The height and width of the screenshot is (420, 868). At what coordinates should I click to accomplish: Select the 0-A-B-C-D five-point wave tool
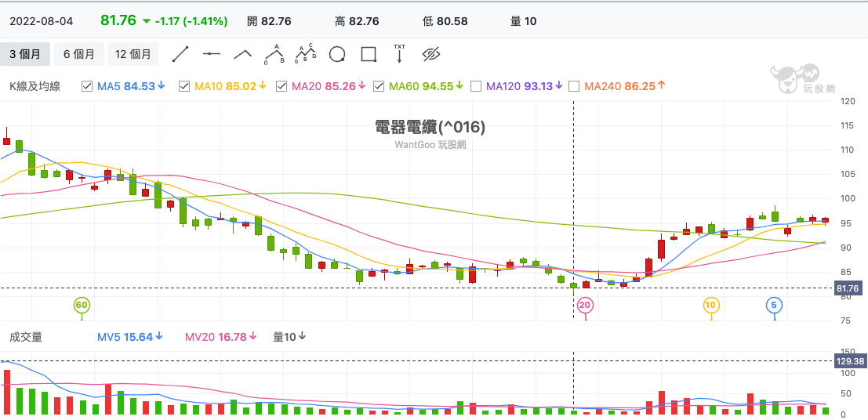point(305,54)
